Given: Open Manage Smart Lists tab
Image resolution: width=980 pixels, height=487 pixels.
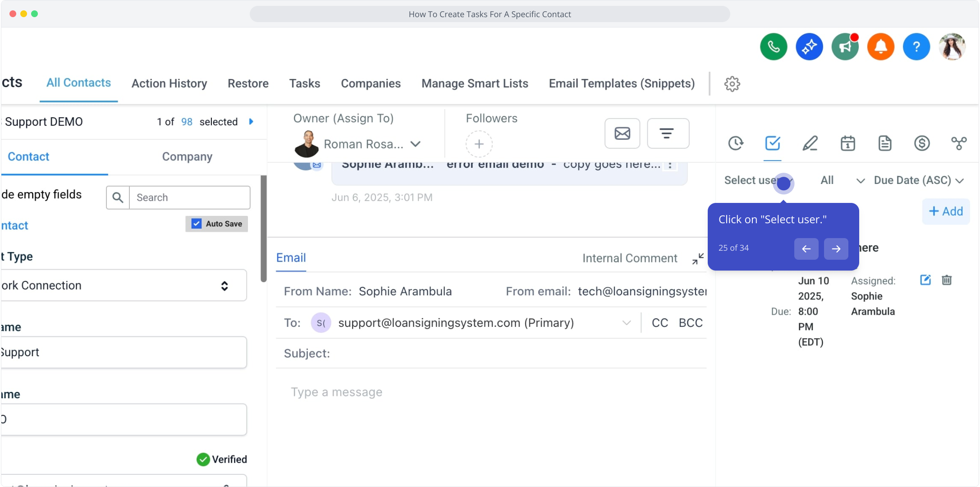Looking at the screenshot, I should click(475, 83).
